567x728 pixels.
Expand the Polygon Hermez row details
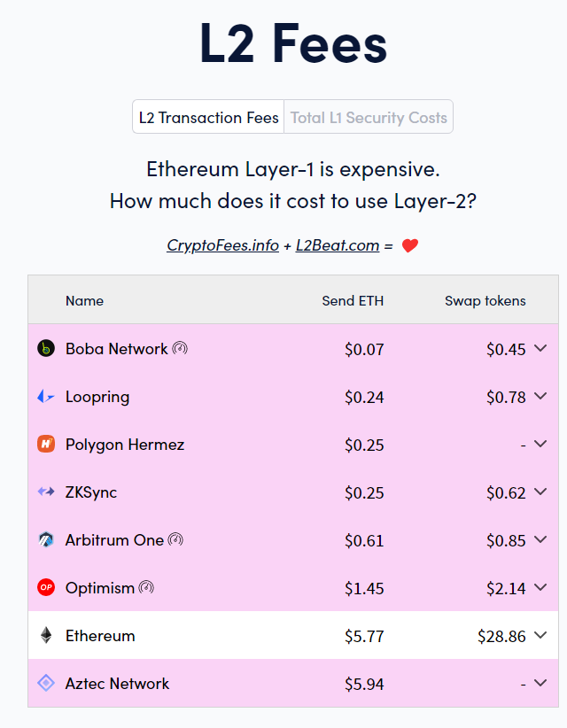click(540, 444)
